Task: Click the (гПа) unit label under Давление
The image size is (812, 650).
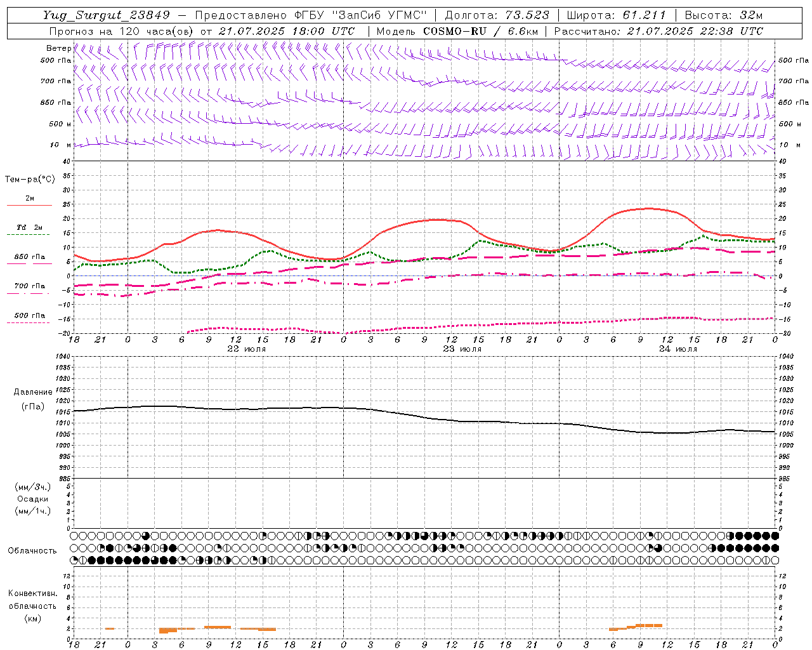Action: pyautogui.click(x=33, y=406)
